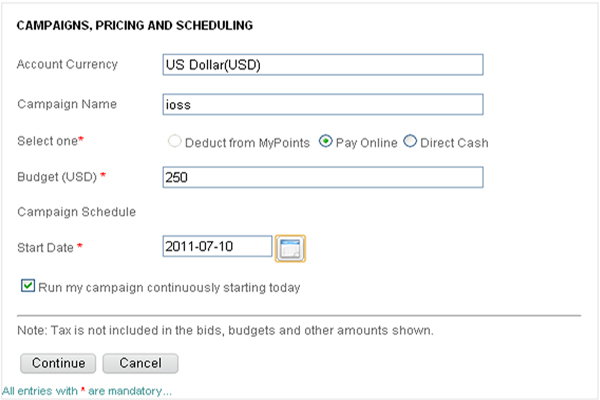Image resolution: width=600 pixels, height=400 pixels.
Task: Select the Direct Cash radio button
Action: pos(410,141)
